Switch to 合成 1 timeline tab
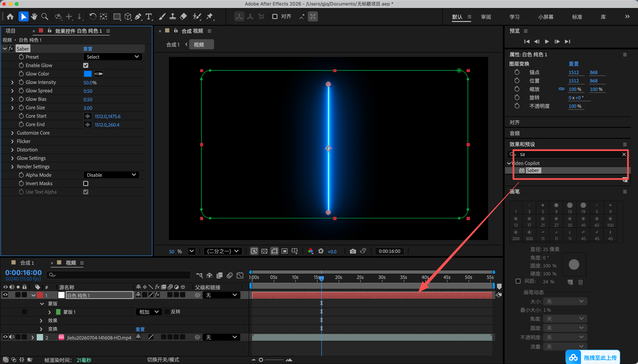This screenshot has height=364, width=638. (27, 263)
